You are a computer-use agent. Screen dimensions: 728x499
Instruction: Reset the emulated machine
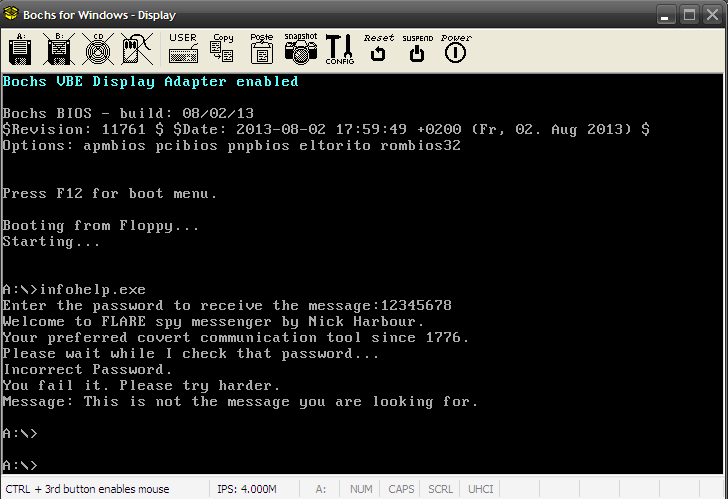[x=378, y=48]
